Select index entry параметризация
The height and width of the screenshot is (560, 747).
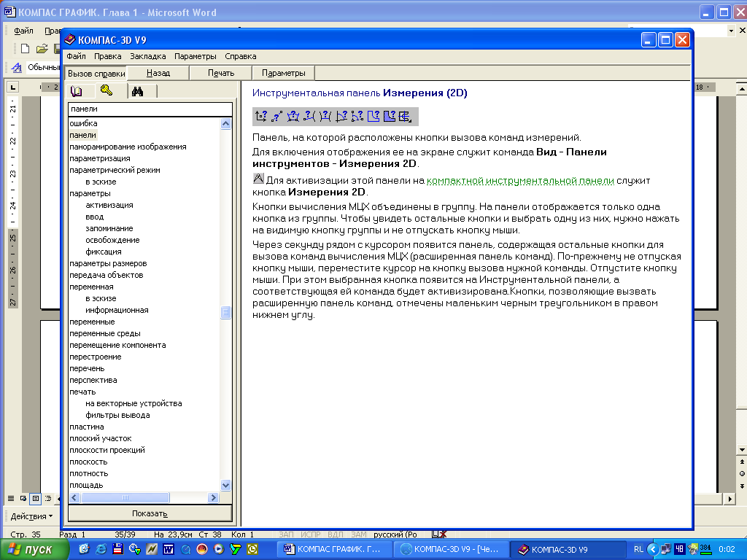(x=99, y=158)
